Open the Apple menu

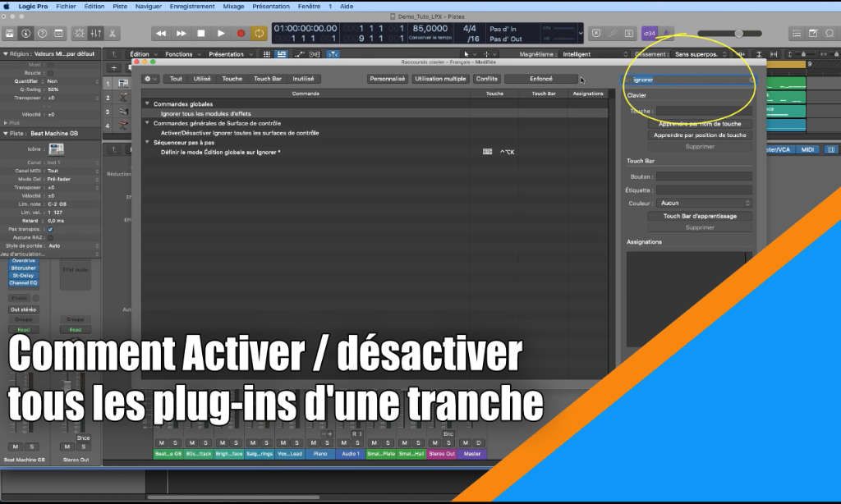click(x=7, y=7)
